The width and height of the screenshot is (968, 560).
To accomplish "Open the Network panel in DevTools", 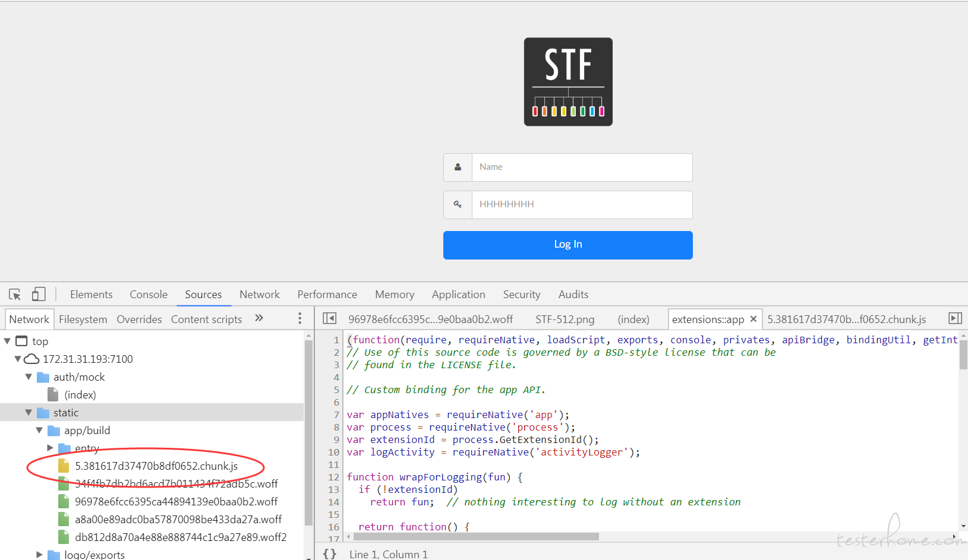I will coord(260,295).
